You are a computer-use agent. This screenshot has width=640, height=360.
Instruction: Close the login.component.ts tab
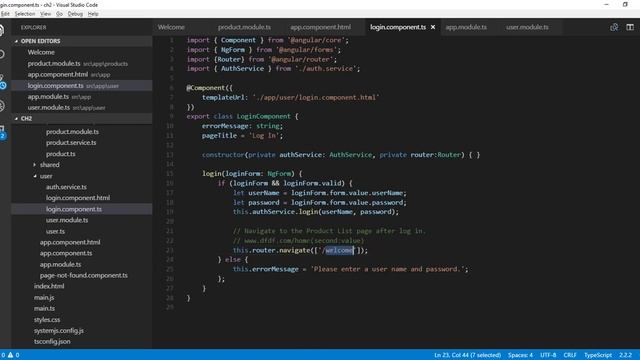[433, 27]
